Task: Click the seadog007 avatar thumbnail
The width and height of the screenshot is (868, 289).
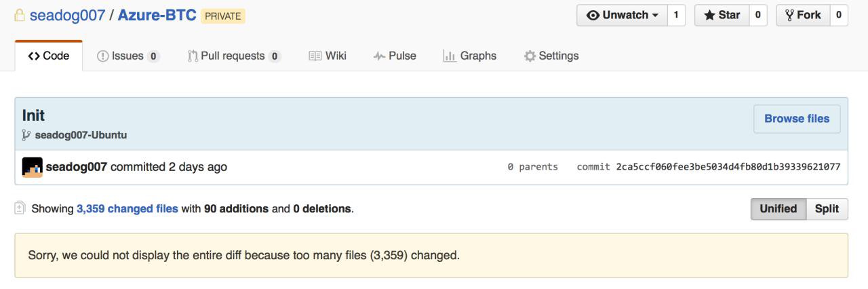Action: tap(33, 167)
